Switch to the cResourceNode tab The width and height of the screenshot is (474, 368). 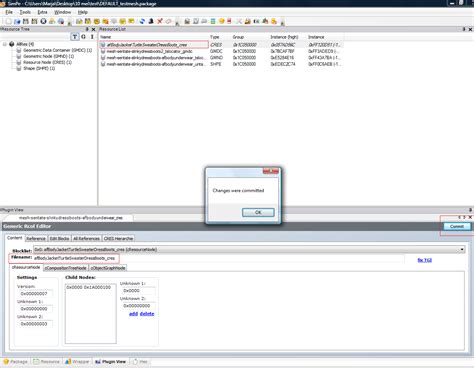[26, 267]
